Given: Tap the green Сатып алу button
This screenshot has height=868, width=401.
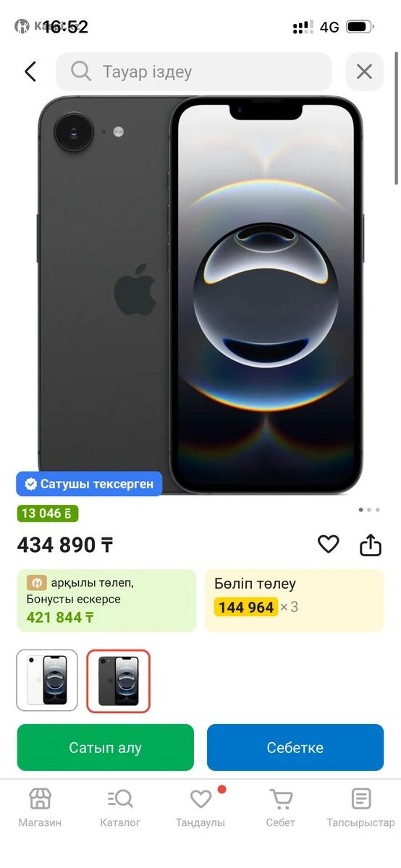Looking at the screenshot, I should pyautogui.click(x=106, y=747).
